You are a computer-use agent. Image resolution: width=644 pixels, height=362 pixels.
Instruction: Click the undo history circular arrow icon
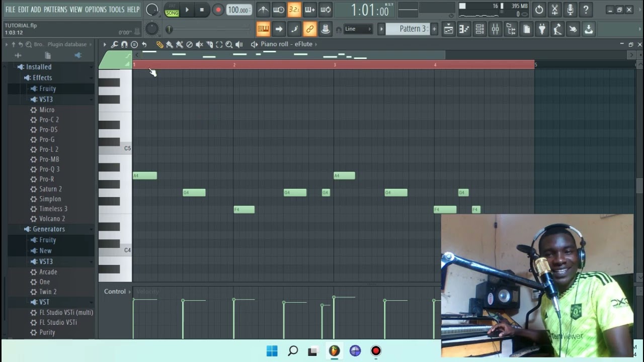point(539,10)
